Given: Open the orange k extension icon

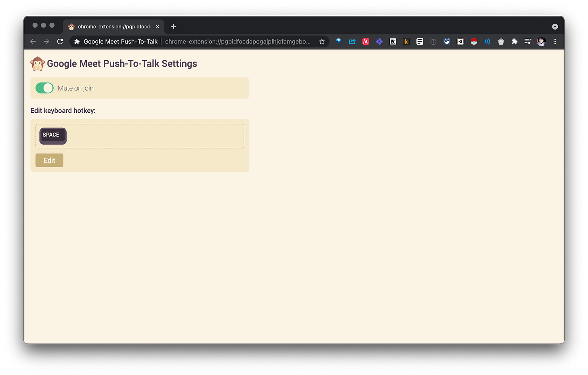Looking at the screenshot, I should [x=406, y=42].
